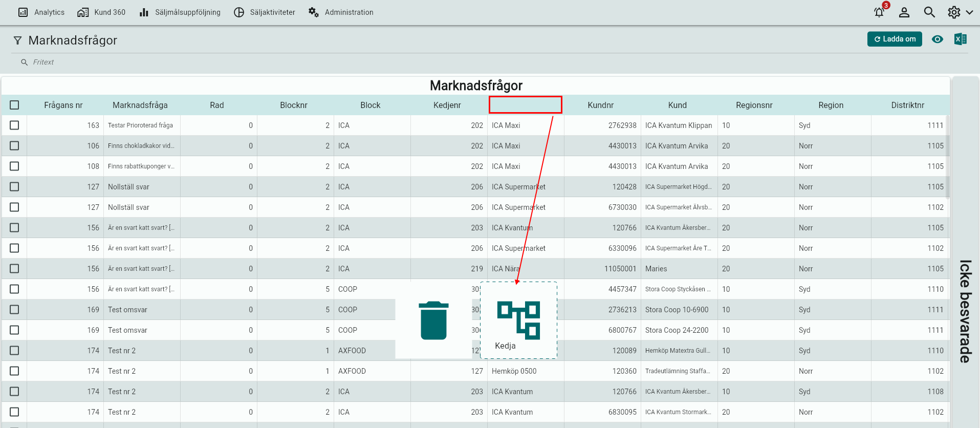Click the Ladda om button
Viewport: 980px width, 428px height.
pyautogui.click(x=895, y=39)
